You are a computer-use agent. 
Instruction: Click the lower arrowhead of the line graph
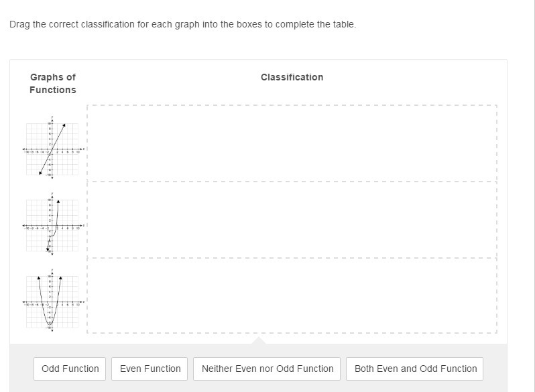[40, 174]
